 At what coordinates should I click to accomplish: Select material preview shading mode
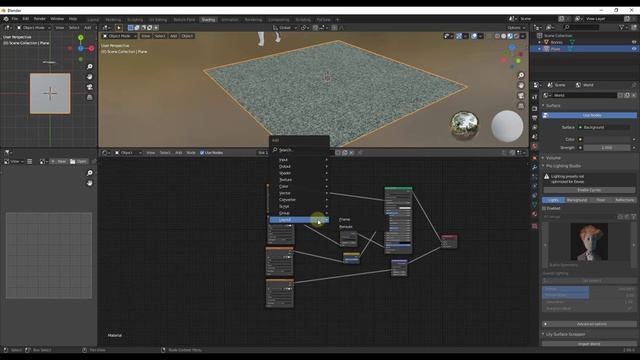[510, 36]
